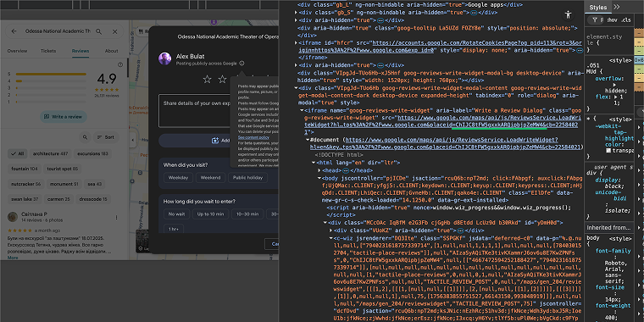Screen dimensions: 644x322
Task: Select Up to 10 min wait
Action: coord(210,214)
